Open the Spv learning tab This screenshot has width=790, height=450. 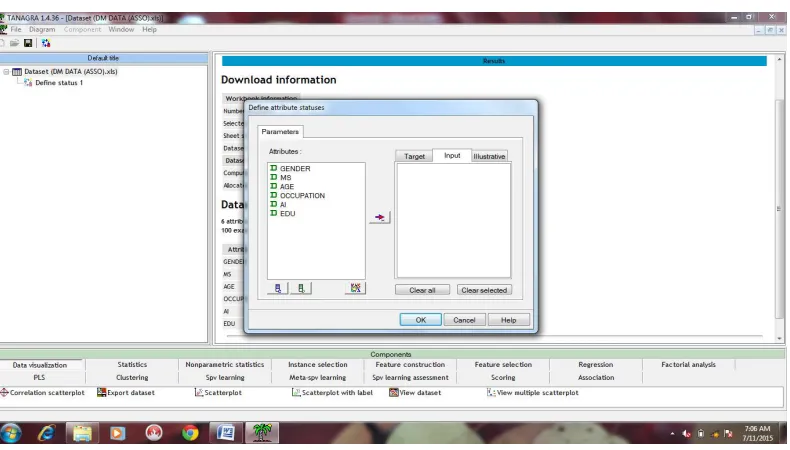[x=225, y=377]
